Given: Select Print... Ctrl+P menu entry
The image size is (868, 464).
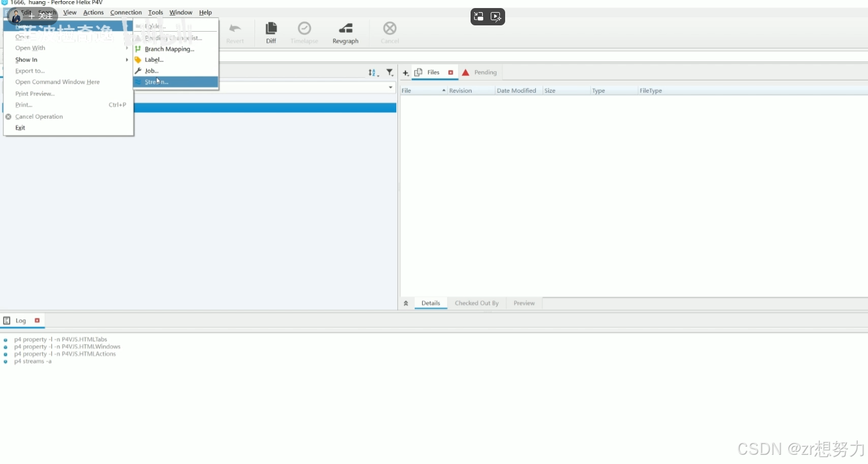Looking at the screenshot, I should coord(68,105).
